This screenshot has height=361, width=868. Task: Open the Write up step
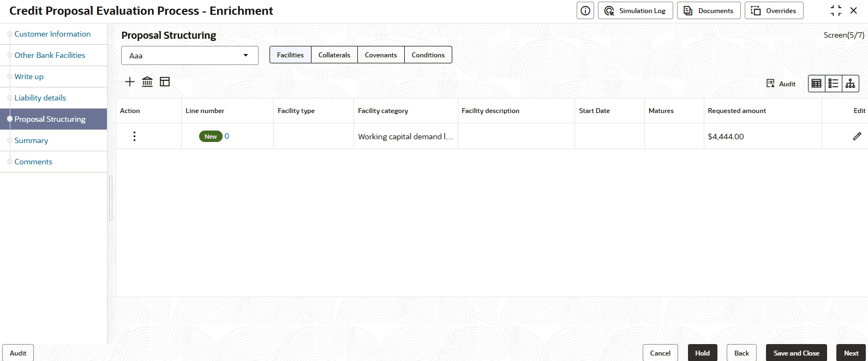pos(29,76)
